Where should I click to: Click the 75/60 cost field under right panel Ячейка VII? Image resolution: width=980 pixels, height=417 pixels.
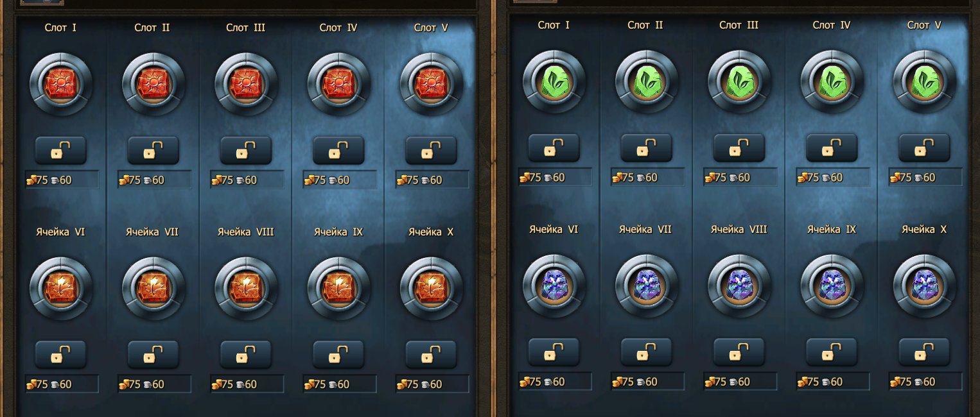click(647, 381)
